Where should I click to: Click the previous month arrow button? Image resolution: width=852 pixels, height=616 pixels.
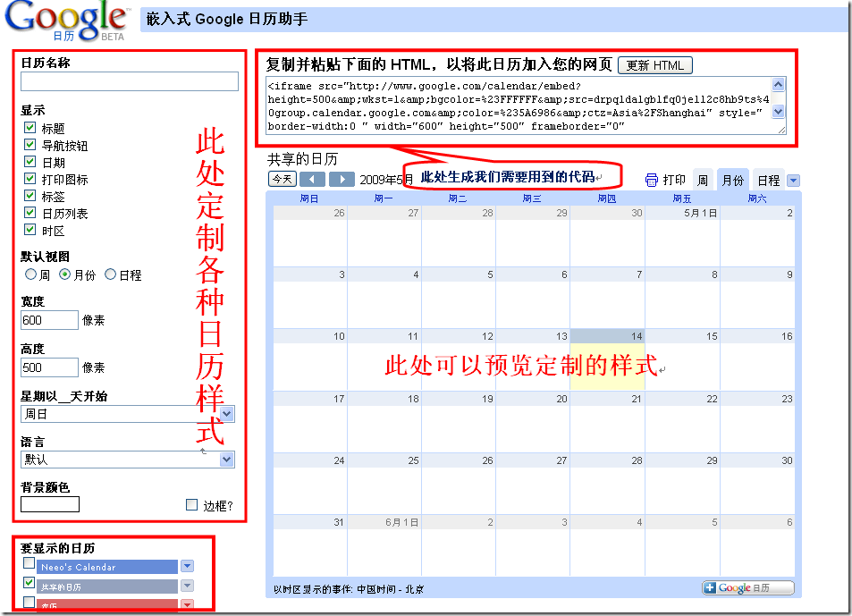click(x=312, y=180)
